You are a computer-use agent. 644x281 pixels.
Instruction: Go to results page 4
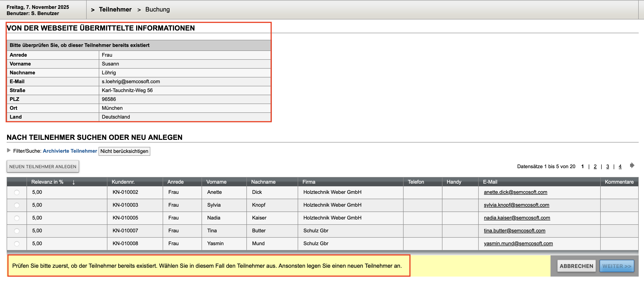620,166
